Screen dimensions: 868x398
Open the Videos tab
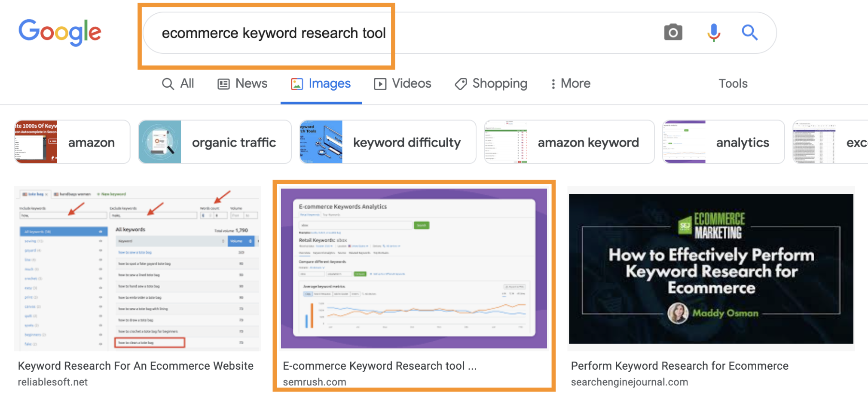(402, 83)
